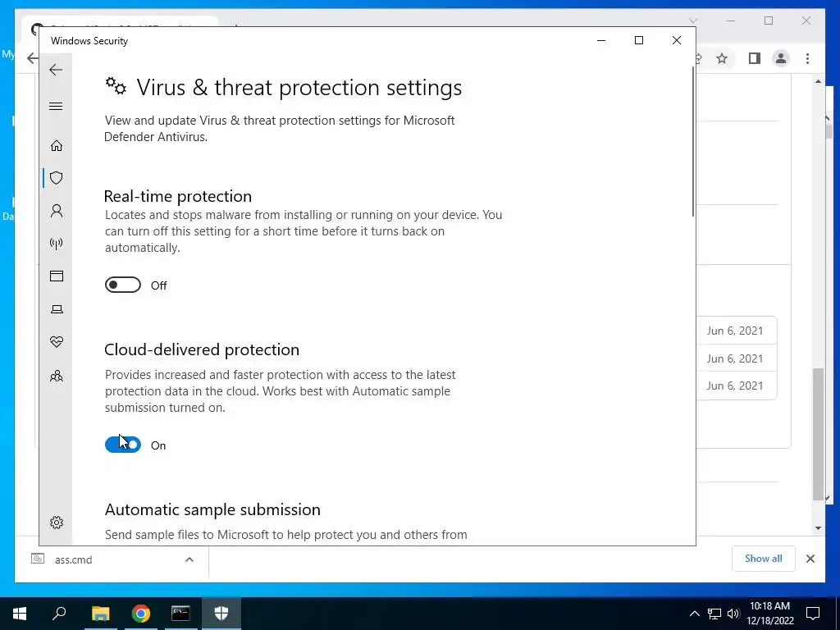
Task: Open App & browser control in the sidebar
Action: 57,276
